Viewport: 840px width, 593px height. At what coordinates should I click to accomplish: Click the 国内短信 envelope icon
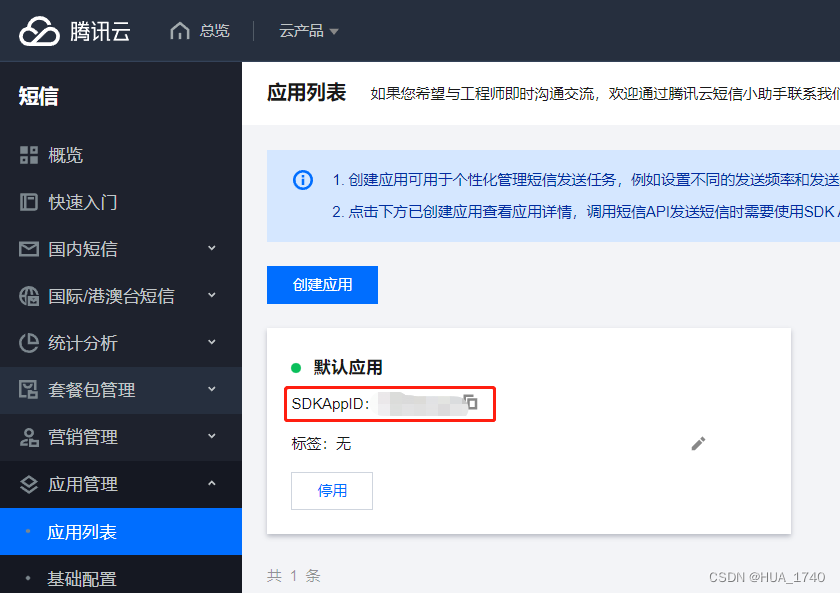tap(29, 249)
